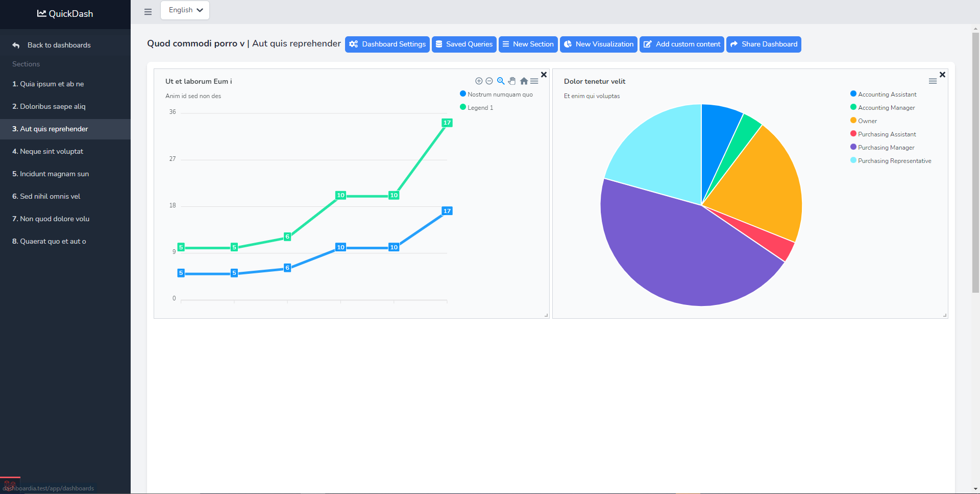980x494 pixels.
Task: Reset chart zoom with home icon
Action: tap(524, 81)
